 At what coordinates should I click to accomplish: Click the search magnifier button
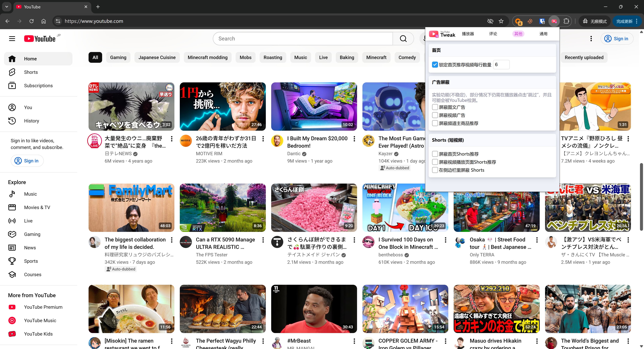[x=403, y=39]
